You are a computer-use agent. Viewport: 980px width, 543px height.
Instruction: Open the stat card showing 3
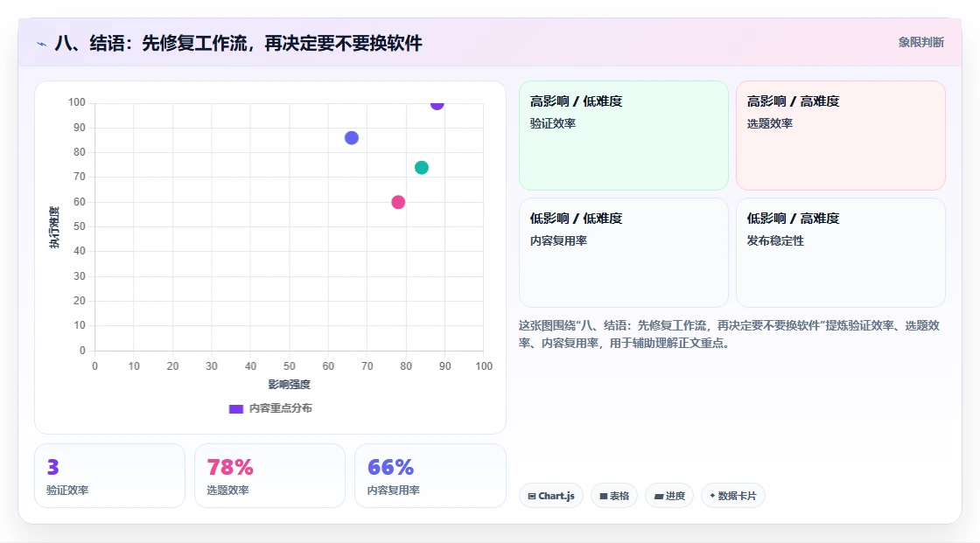110,476
